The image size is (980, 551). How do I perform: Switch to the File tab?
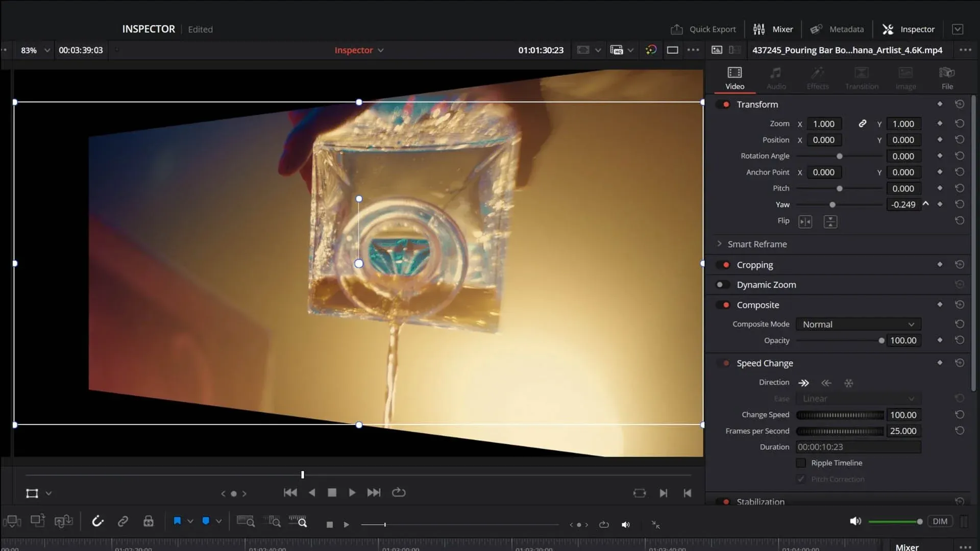click(947, 78)
